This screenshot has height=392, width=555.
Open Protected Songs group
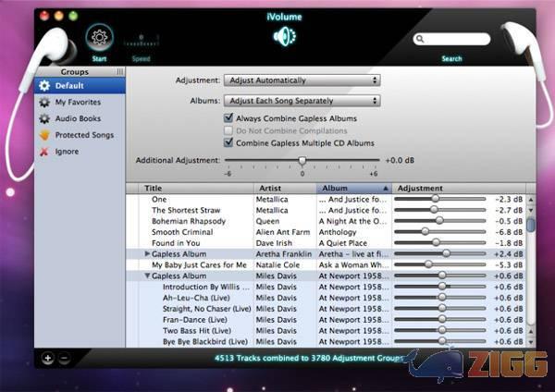pos(85,135)
